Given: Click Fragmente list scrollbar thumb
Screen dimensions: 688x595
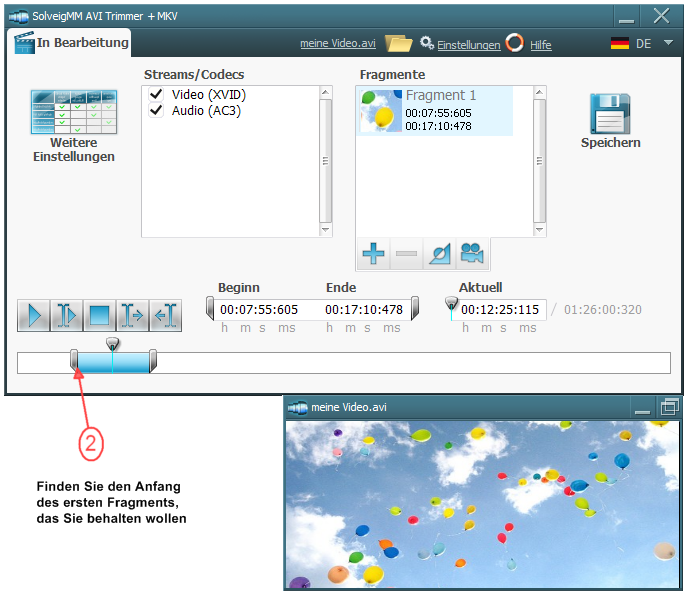Looking at the screenshot, I should coord(539,161).
